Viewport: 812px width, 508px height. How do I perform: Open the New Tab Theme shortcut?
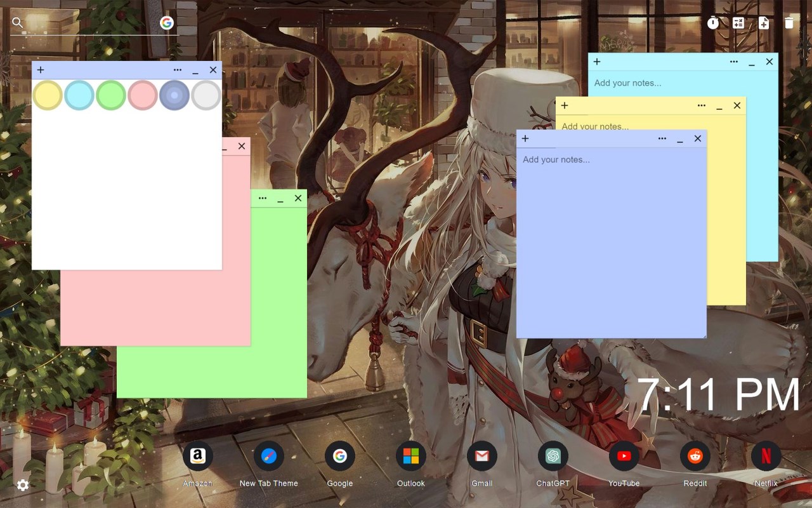[x=269, y=456]
